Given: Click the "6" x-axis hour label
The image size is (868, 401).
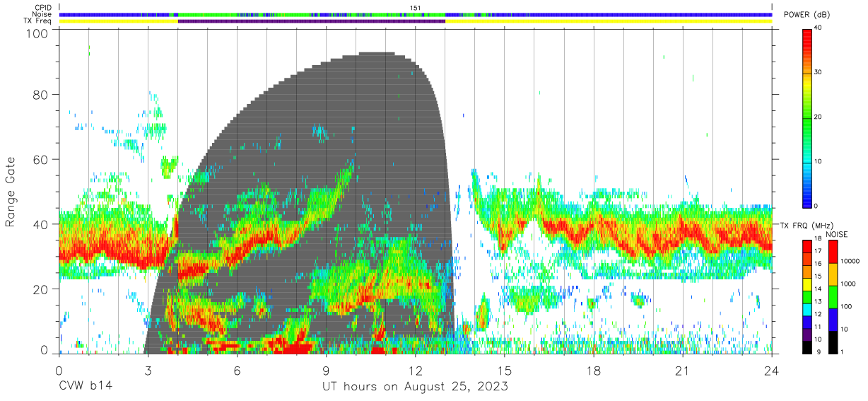Looking at the screenshot, I should pos(237,371).
